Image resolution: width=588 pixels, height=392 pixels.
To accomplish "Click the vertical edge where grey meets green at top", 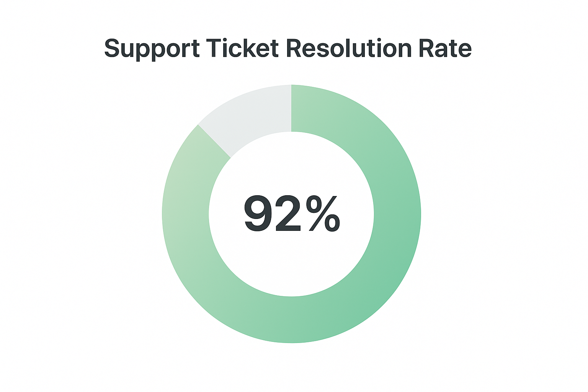I will click(x=291, y=108).
